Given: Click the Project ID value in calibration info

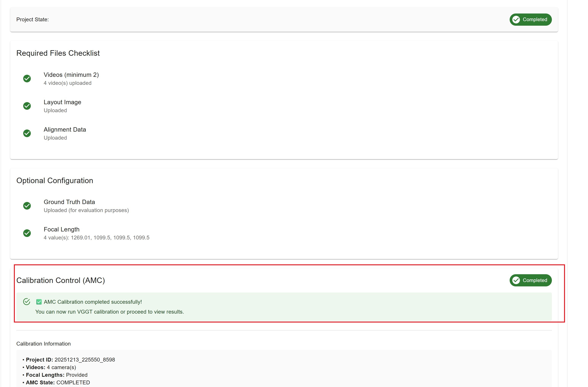Looking at the screenshot, I should click(x=85, y=360).
